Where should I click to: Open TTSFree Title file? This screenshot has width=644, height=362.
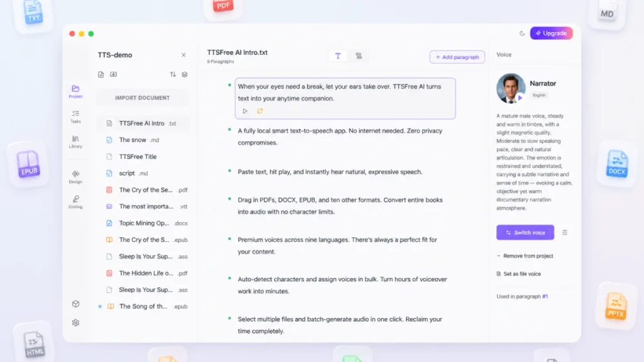143,157
